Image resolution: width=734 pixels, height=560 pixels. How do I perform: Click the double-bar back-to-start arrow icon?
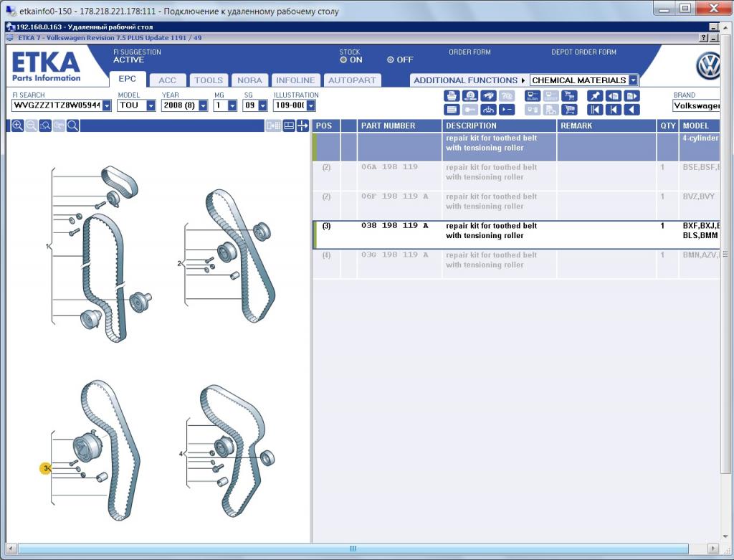tap(595, 110)
